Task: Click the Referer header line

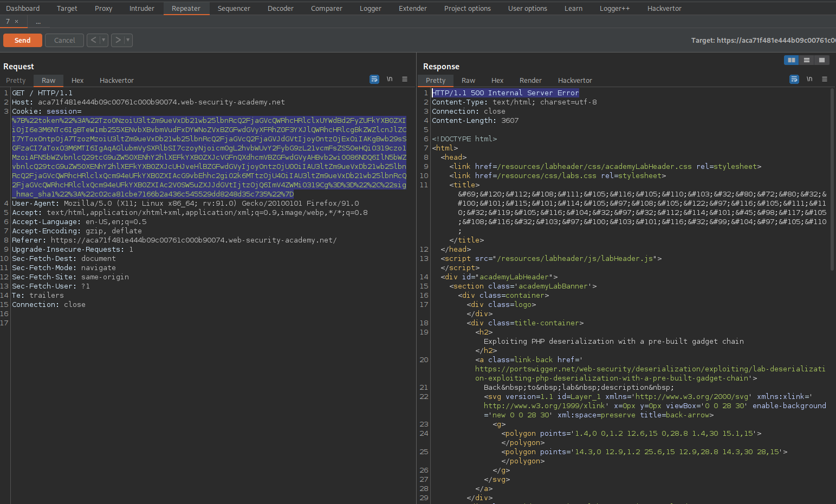Action: pyautogui.click(x=174, y=240)
